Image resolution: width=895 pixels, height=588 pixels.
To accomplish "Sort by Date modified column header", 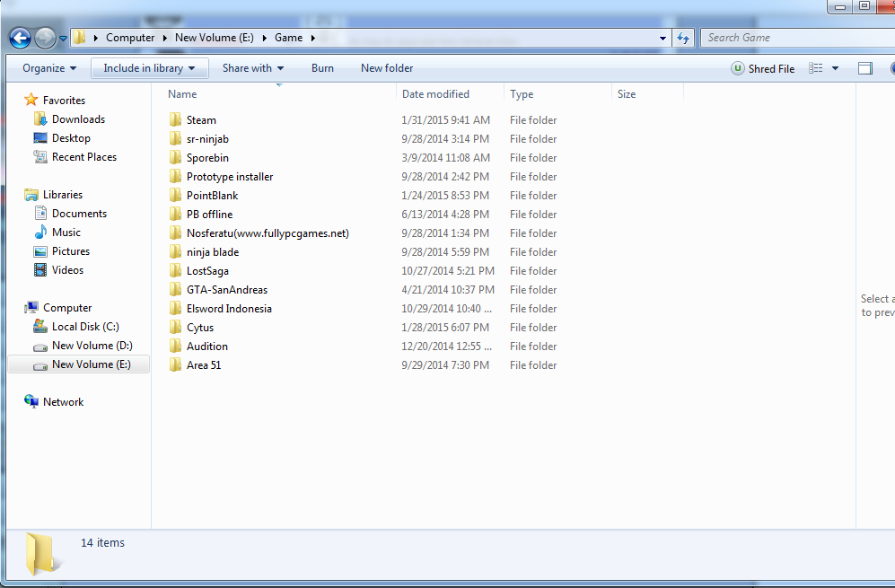I will pyautogui.click(x=435, y=94).
